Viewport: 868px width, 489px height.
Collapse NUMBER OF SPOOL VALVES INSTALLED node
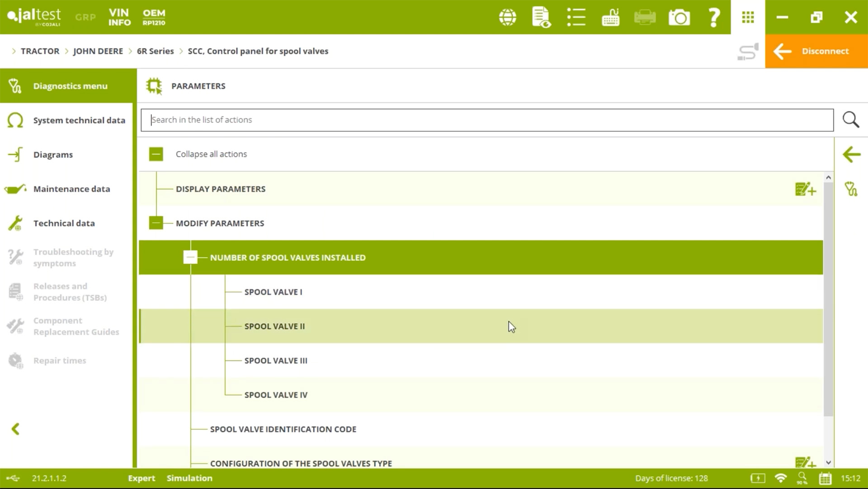tap(190, 257)
